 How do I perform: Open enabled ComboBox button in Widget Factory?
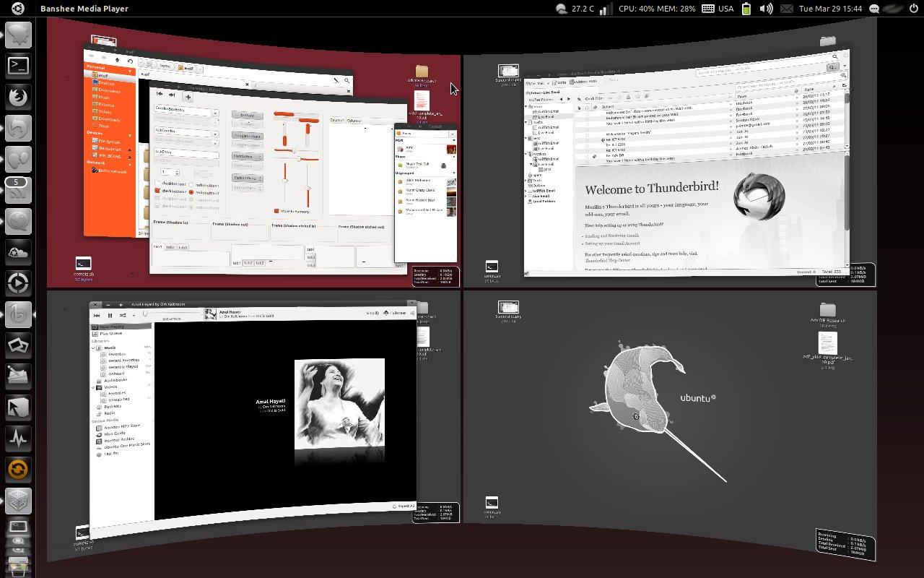pos(247,156)
